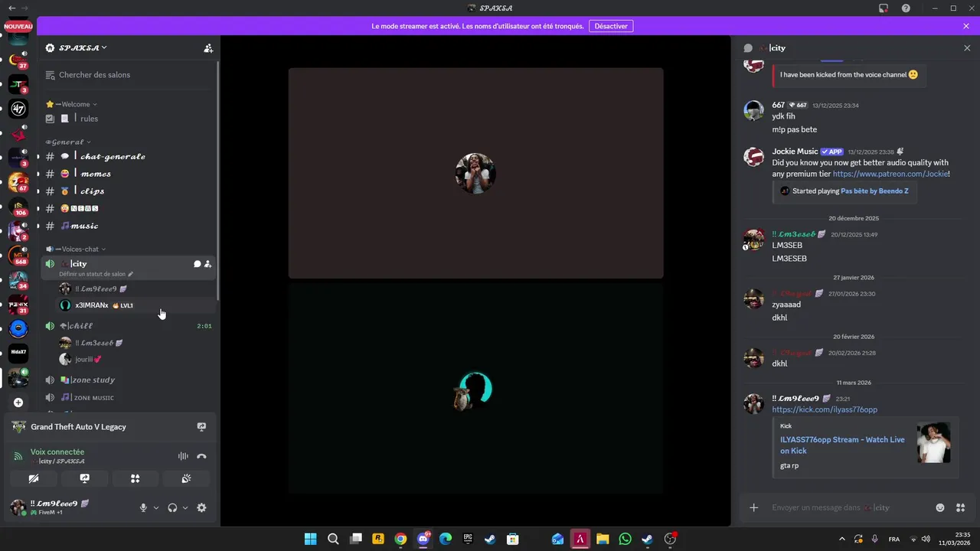The image size is (980, 551).
Task: Show hidden system tray icons
Action: 842,539
